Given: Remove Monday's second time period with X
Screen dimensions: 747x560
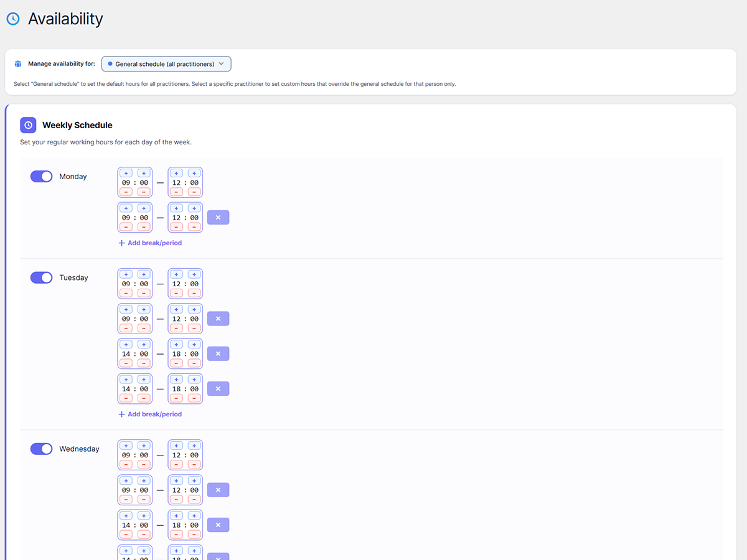Looking at the screenshot, I should pos(218,218).
